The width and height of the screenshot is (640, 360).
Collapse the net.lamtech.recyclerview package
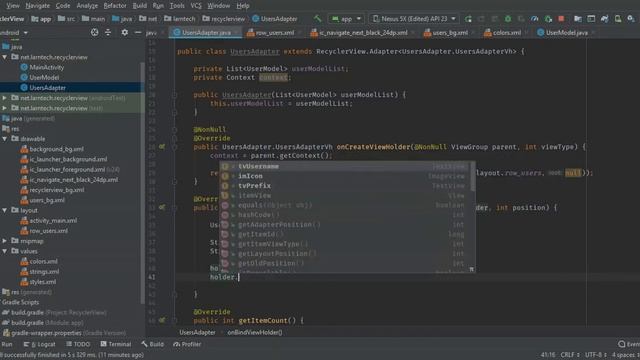point(4,57)
